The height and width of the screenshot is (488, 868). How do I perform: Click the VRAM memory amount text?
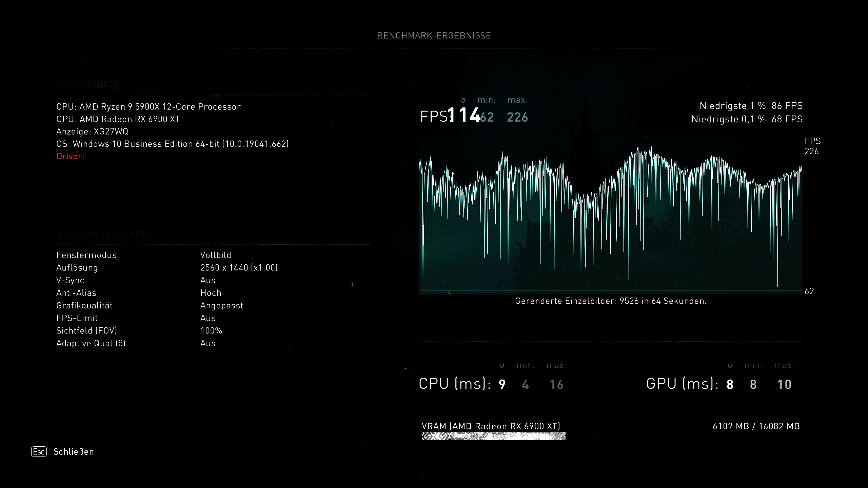[756, 426]
